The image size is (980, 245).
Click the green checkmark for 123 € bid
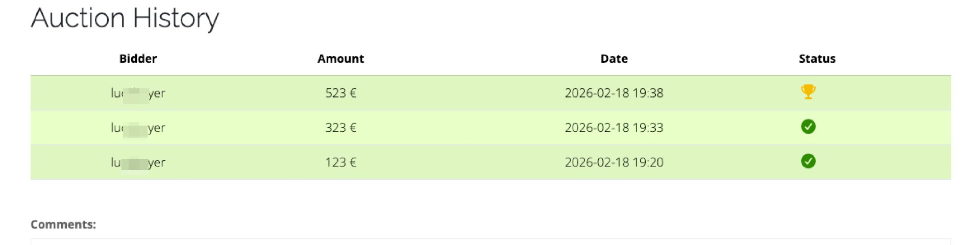pos(808,161)
